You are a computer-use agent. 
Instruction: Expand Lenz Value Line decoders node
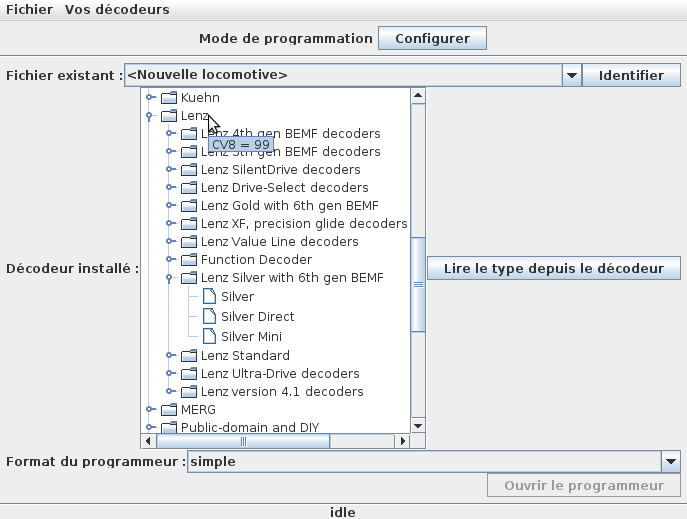170,241
